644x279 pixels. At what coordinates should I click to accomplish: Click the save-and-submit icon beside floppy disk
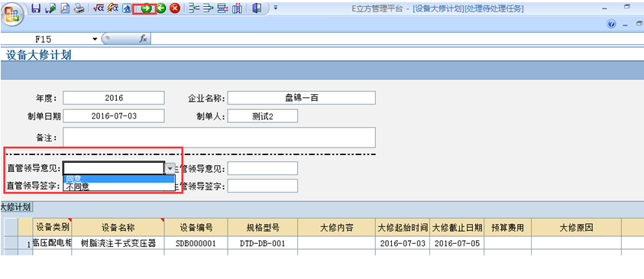50,8
